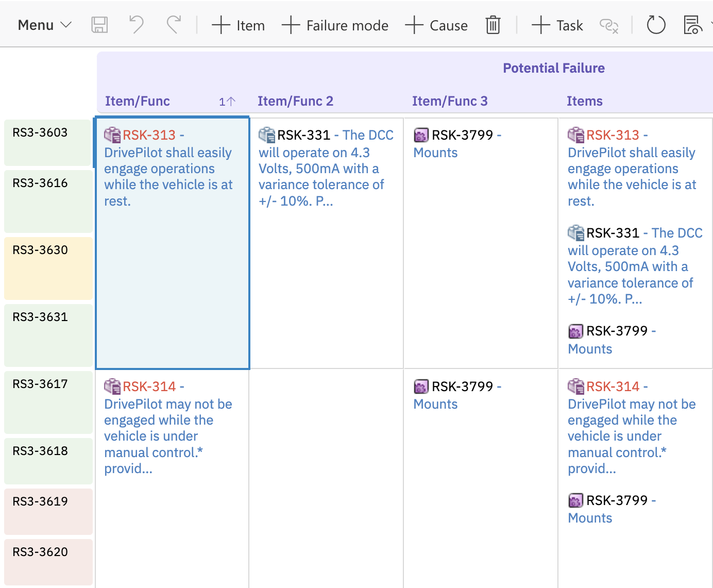Screen dimensions: 713x588
Task: Click RSK-313 item icon in Item/Func column
Action: click(x=112, y=135)
